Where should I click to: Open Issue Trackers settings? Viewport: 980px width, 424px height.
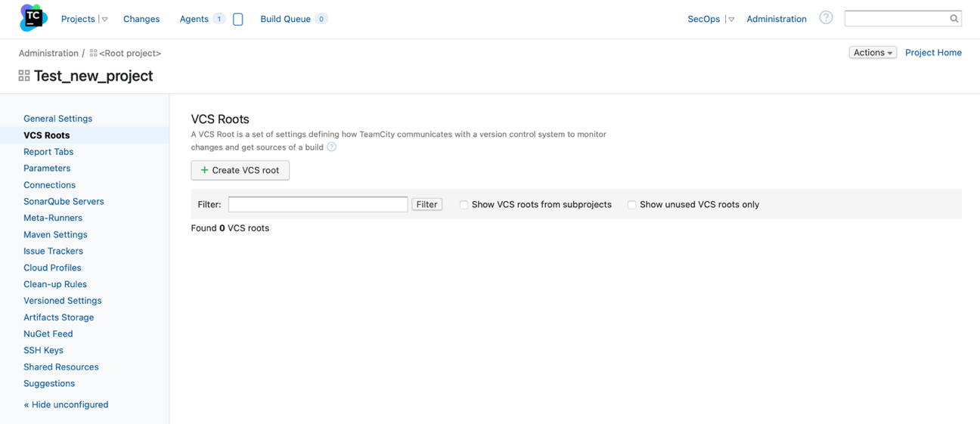[53, 251]
